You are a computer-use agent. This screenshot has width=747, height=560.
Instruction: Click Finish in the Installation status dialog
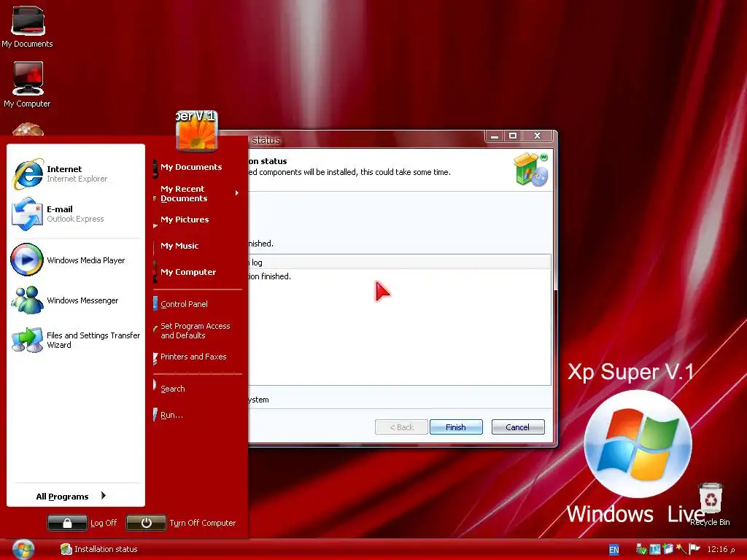456,427
